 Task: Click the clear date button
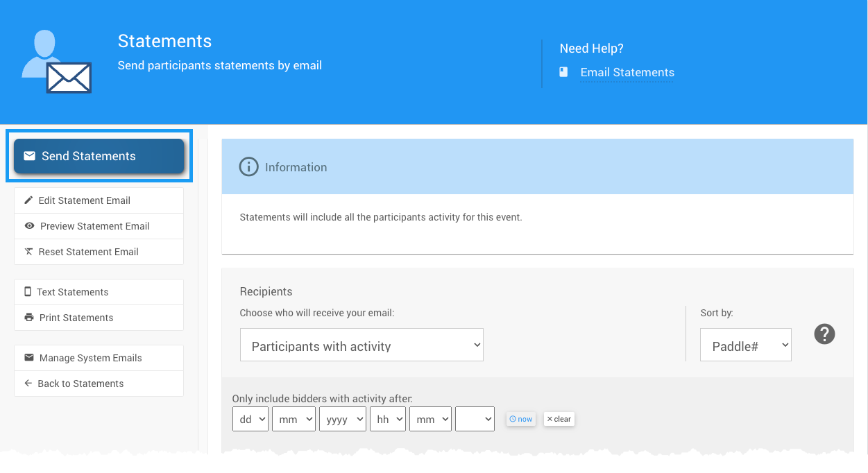point(559,419)
